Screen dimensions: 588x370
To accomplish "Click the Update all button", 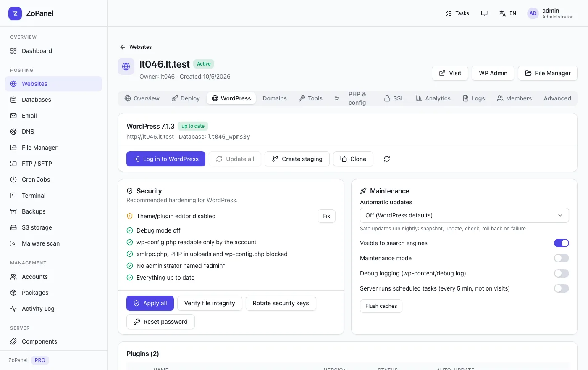I will pyautogui.click(x=235, y=159).
